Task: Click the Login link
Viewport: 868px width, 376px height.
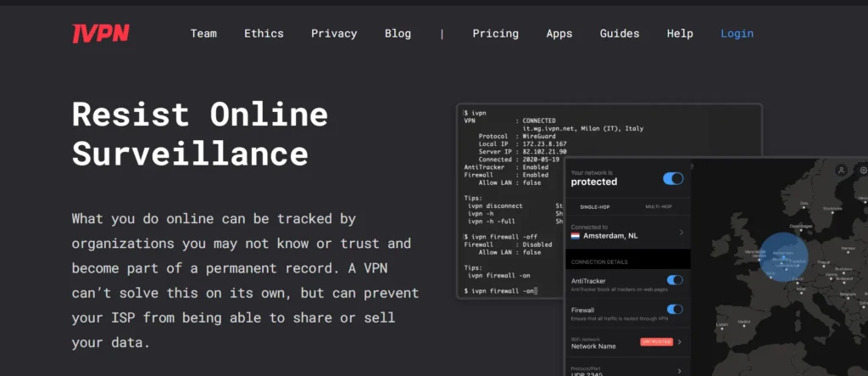Action: [737, 34]
